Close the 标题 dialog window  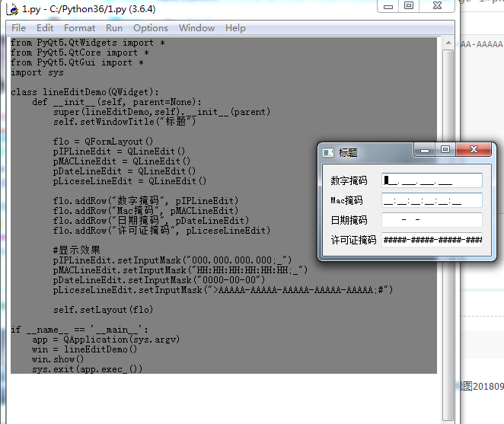point(474,151)
